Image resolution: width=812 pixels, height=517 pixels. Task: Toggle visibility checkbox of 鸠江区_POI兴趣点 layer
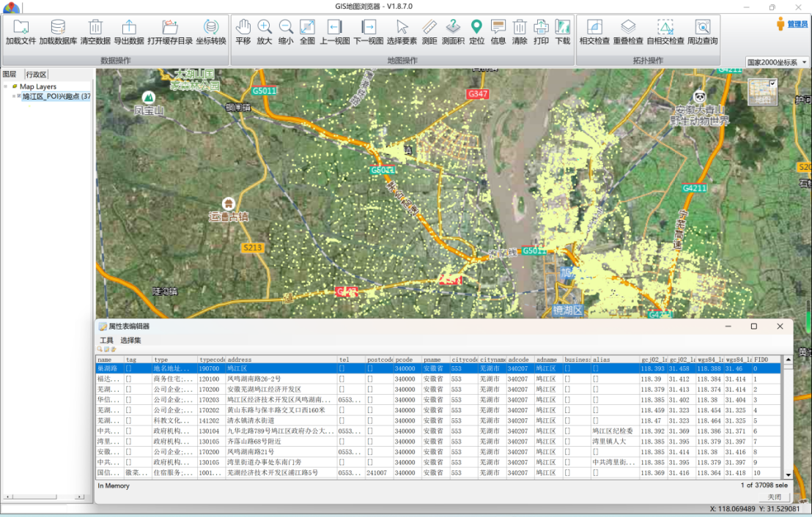pos(19,96)
